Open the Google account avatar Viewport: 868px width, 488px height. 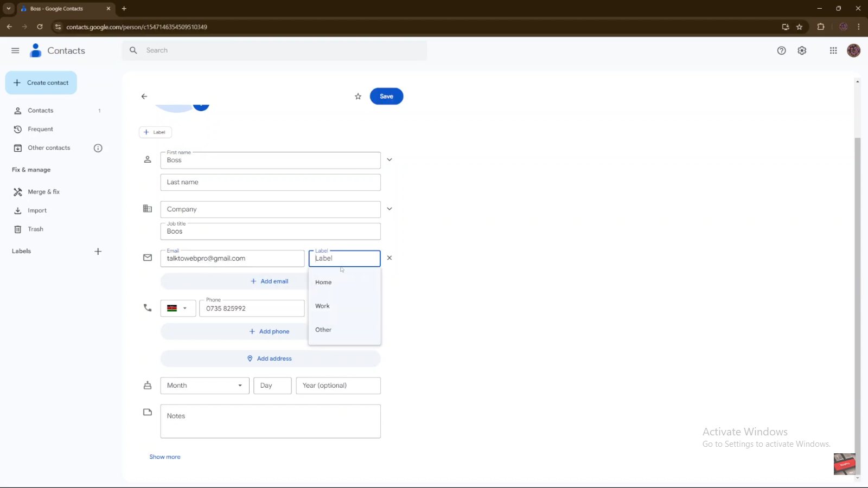853,50
